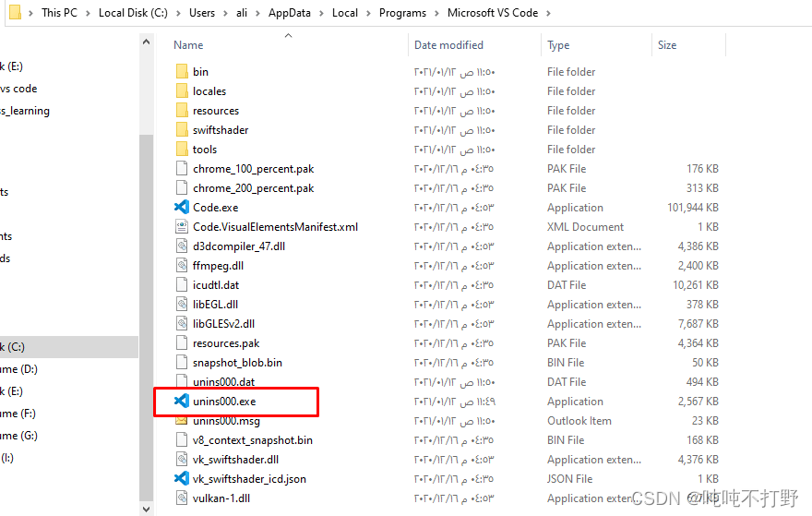812x516 pixels.
Task: Expand the chevron after This PC in the path
Action: tap(88, 13)
